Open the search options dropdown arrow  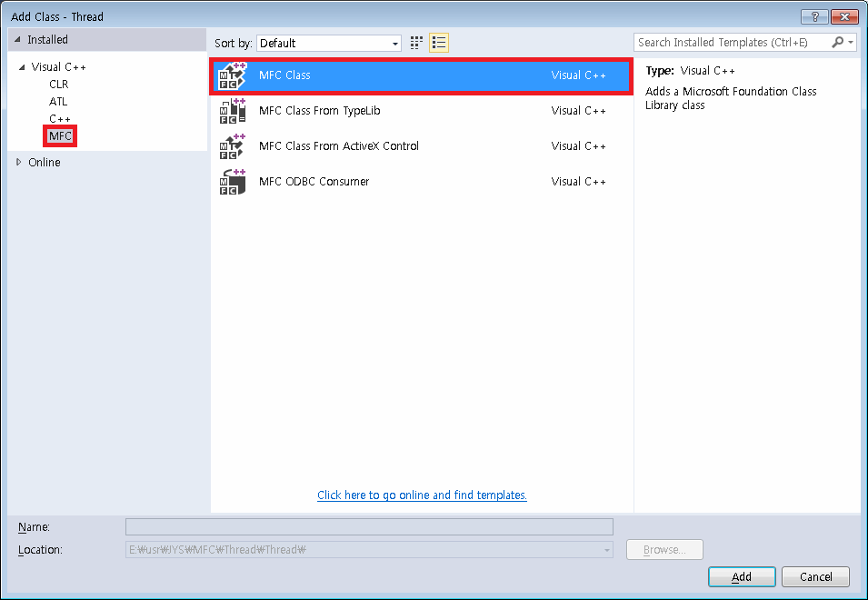(x=851, y=42)
